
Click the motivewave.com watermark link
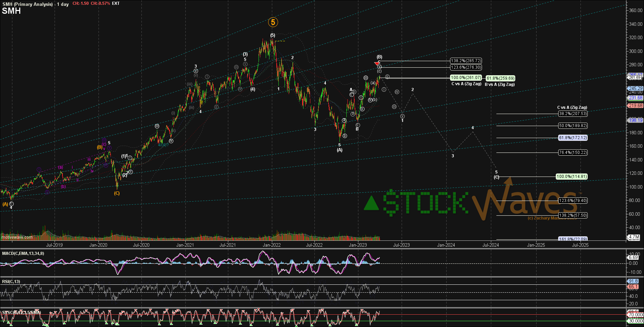(x=17, y=237)
